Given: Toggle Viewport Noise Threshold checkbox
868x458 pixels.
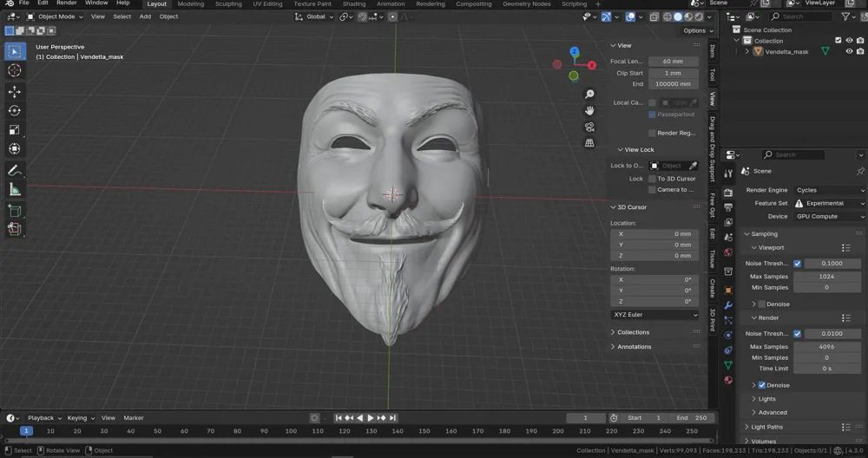Looking at the screenshot, I should click(x=797, y=264).
